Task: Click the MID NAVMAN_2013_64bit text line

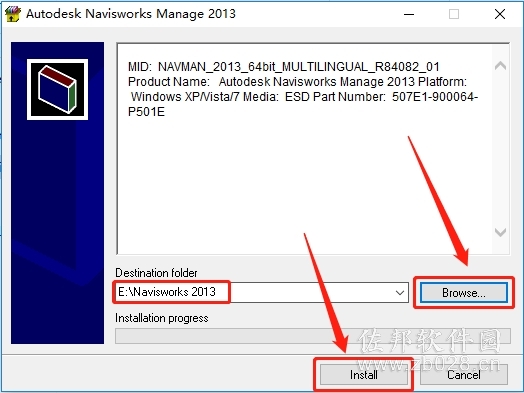Action: 283,67
